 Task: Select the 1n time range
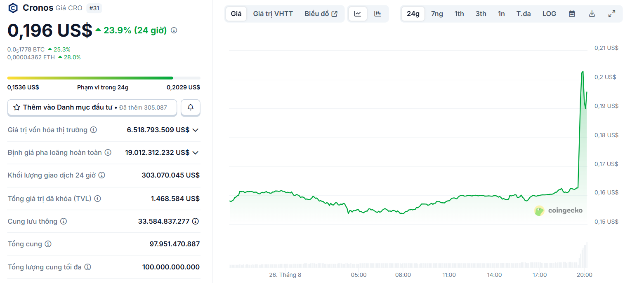[501, 14]
